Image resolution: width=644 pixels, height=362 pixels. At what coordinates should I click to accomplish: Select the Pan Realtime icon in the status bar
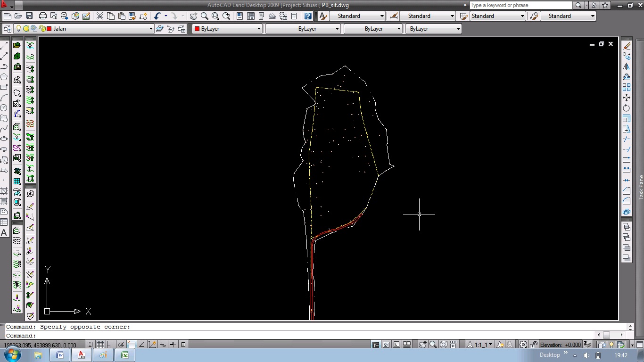421,345
